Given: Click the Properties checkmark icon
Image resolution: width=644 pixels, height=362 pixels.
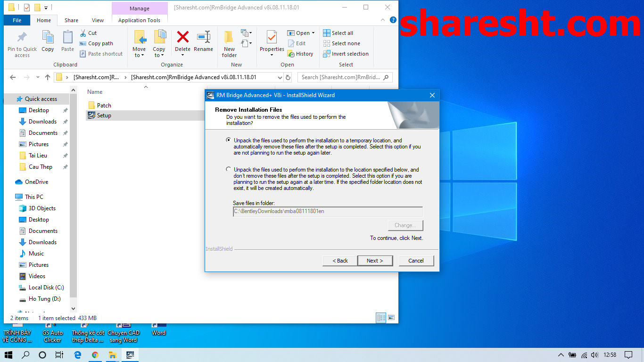Looking at the screenshot, I should (x=272, y=37).
